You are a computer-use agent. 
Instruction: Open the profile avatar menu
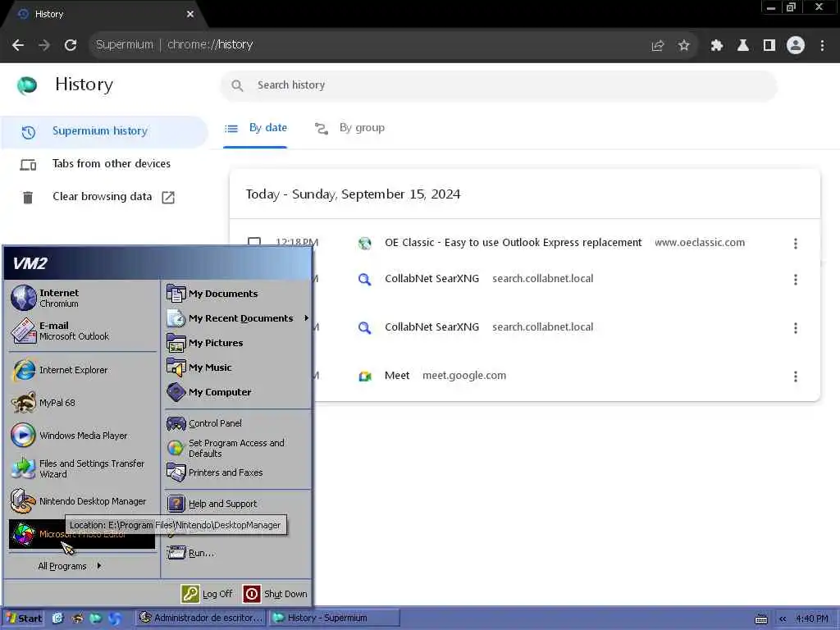pyautogui.click(x=796, y=45)
